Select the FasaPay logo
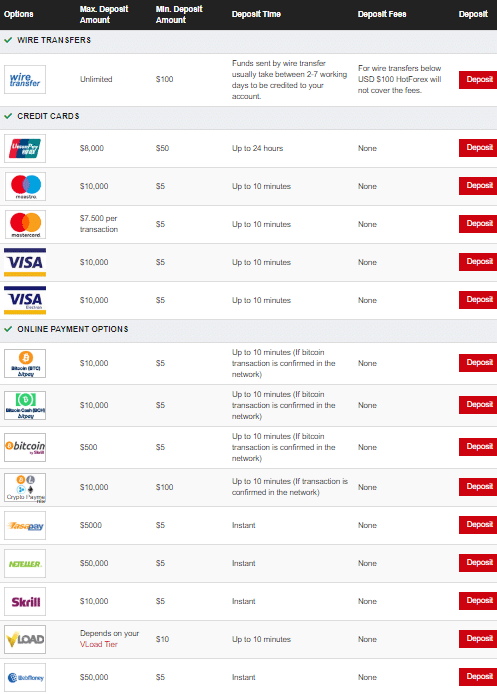Screen dimensions: 497x694 (x=25, y=525)
